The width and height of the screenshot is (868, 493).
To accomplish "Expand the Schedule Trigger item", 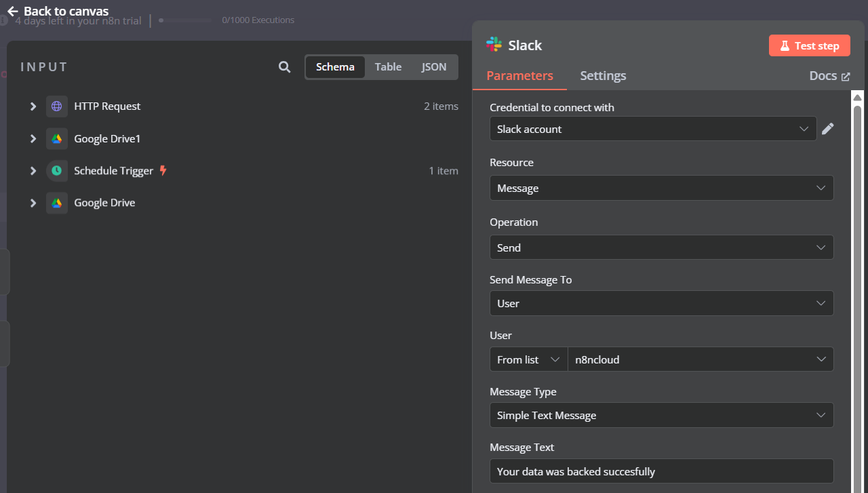I will pyautogui.click(x=33, y=170).
